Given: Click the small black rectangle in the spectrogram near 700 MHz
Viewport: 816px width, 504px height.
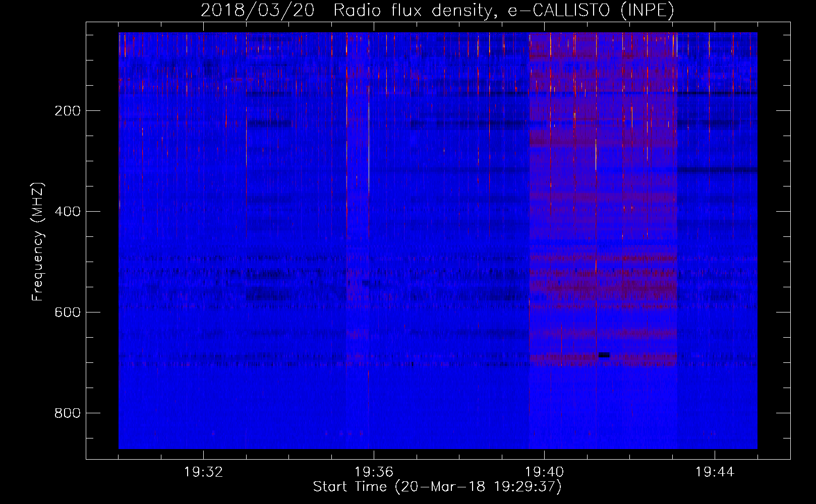Looking at the screenshot, I should coord(604,355).
